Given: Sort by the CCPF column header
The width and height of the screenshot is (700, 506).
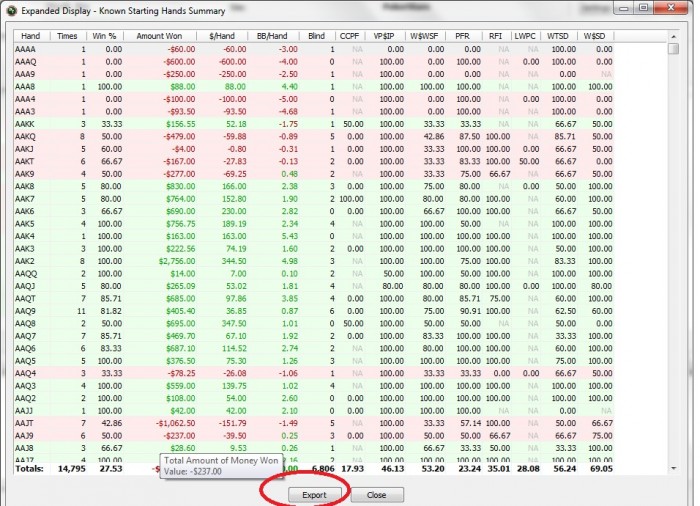Looking at the screenshot, I should [x=350, y=36].
